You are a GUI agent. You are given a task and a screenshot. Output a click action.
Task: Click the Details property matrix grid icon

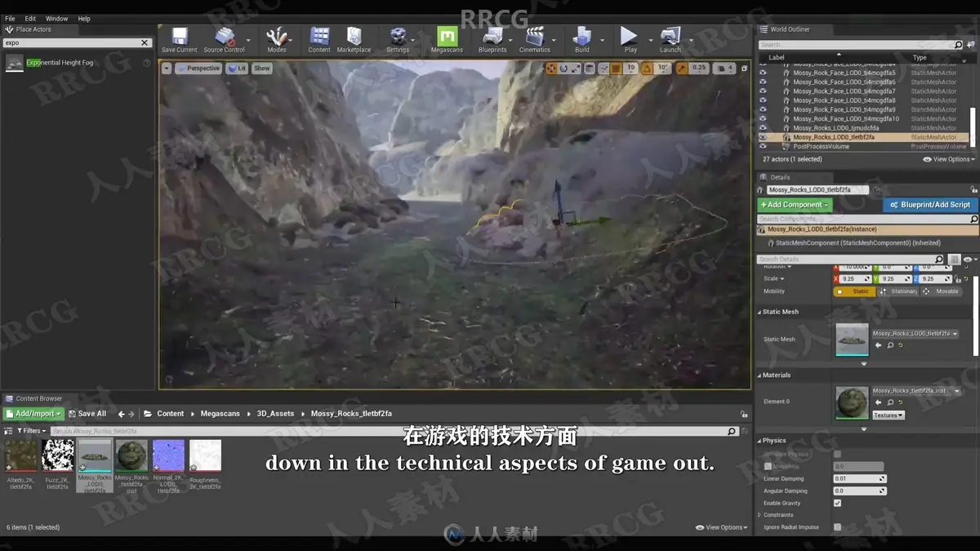(954, 260)
